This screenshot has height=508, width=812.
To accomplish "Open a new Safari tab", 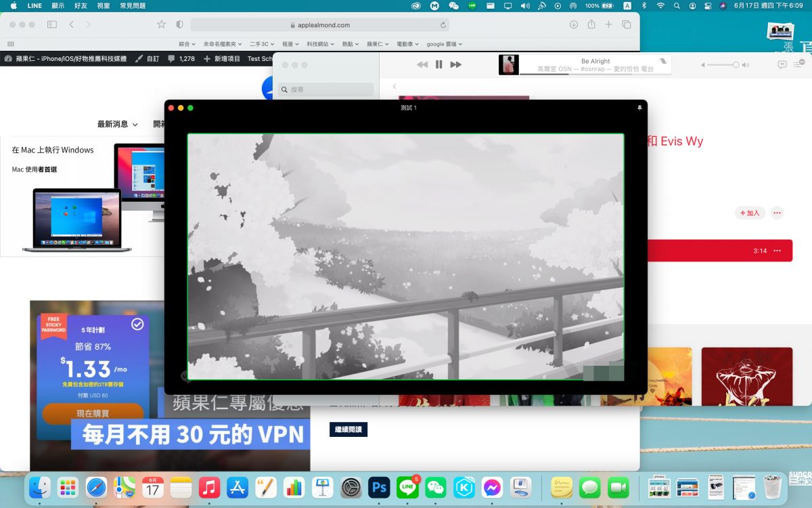I will pyautogui.click(x=608, y=24).
